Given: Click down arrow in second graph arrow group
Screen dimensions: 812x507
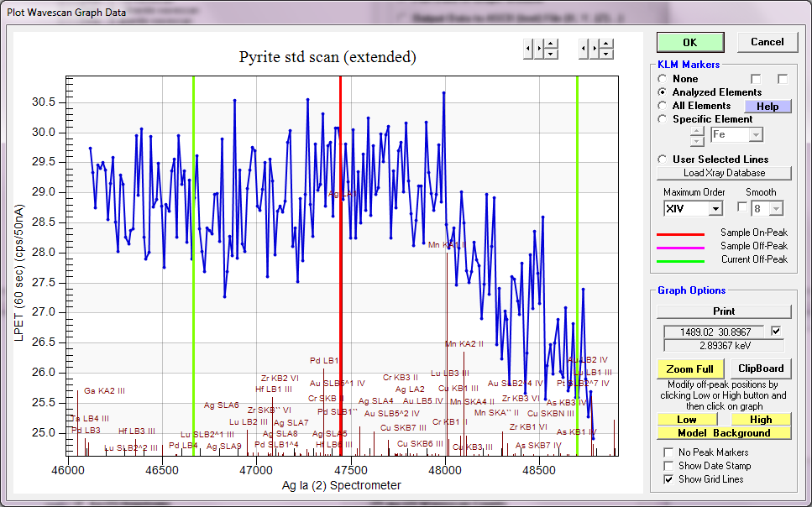Looking at the screenshot, I should (605, 54).
